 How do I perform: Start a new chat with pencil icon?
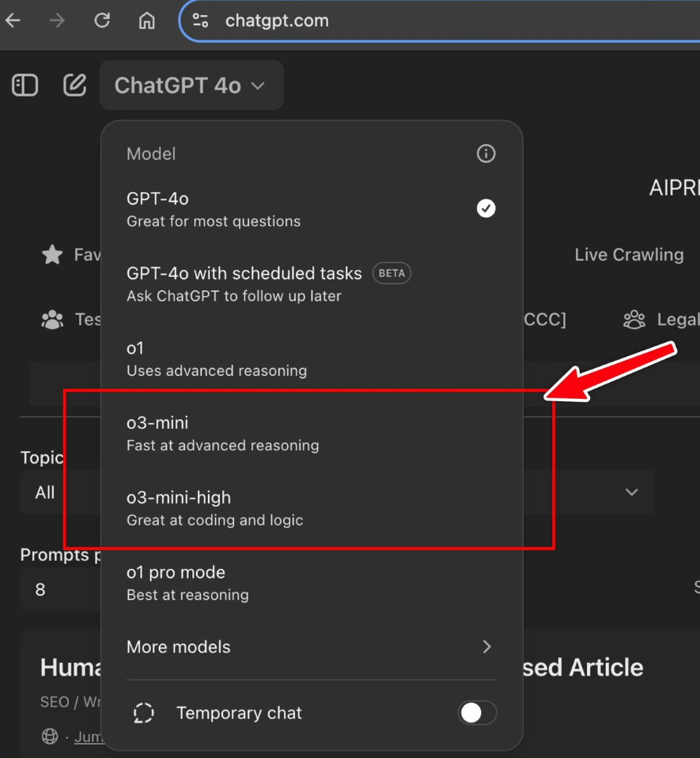[x=75, y=85]
